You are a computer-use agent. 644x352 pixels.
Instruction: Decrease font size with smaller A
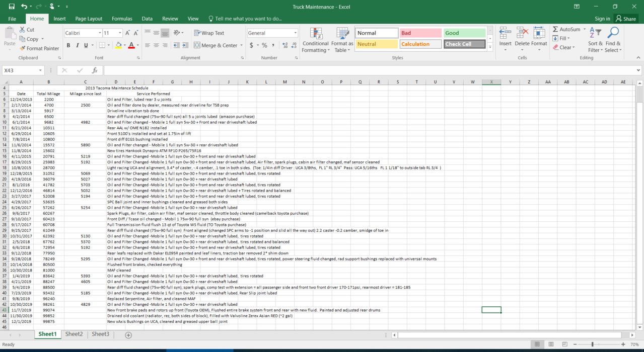[136, 33]
